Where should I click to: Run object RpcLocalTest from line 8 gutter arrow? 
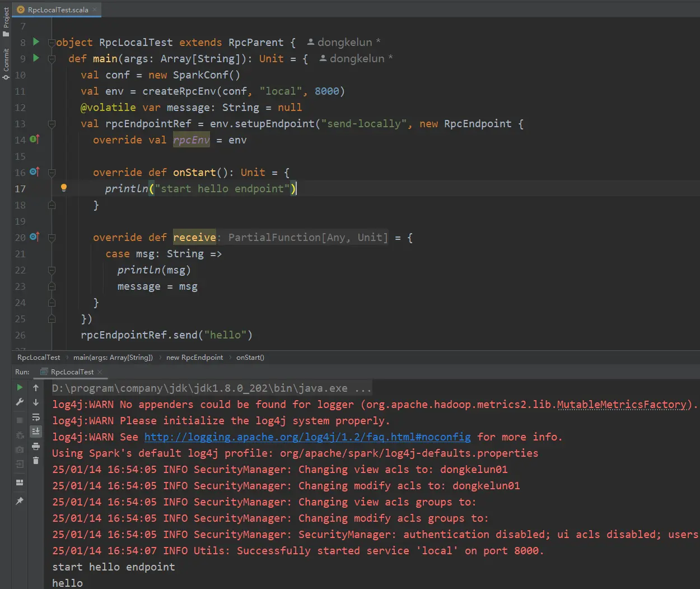tap(36, 42)
